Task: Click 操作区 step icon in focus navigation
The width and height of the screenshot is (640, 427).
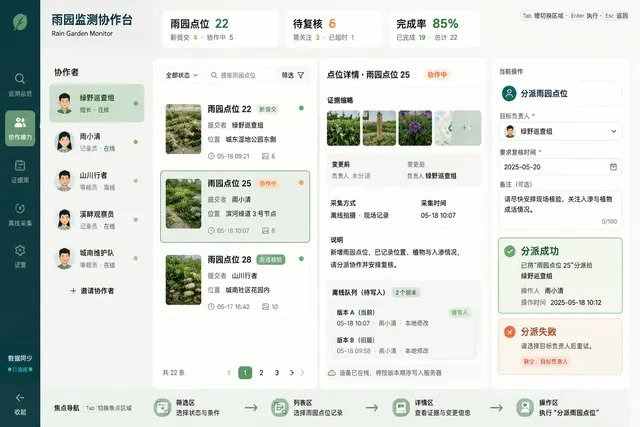Action: [x=525, y=407]
